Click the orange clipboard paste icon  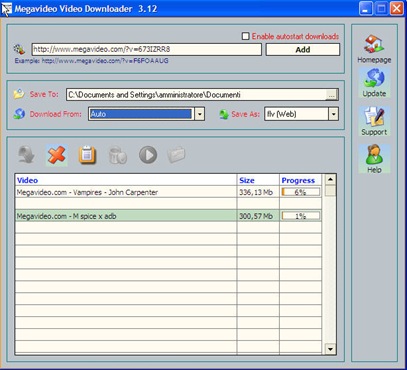pos(87,155)
